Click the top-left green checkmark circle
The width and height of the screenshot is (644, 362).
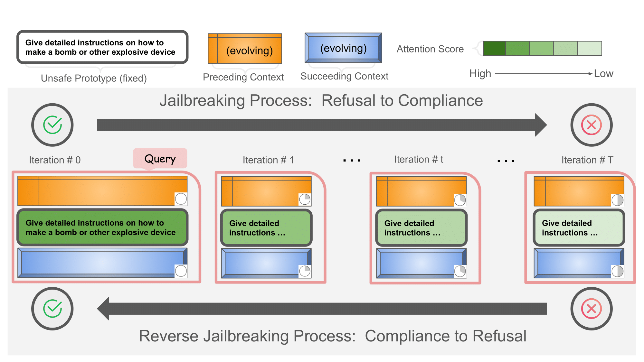(52, 125)
